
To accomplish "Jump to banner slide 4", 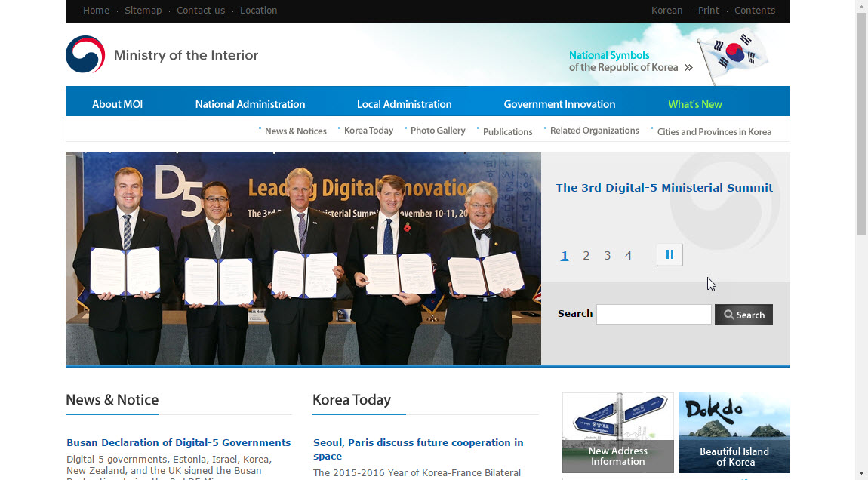I will pyautogui.click(x=628, y=256).
